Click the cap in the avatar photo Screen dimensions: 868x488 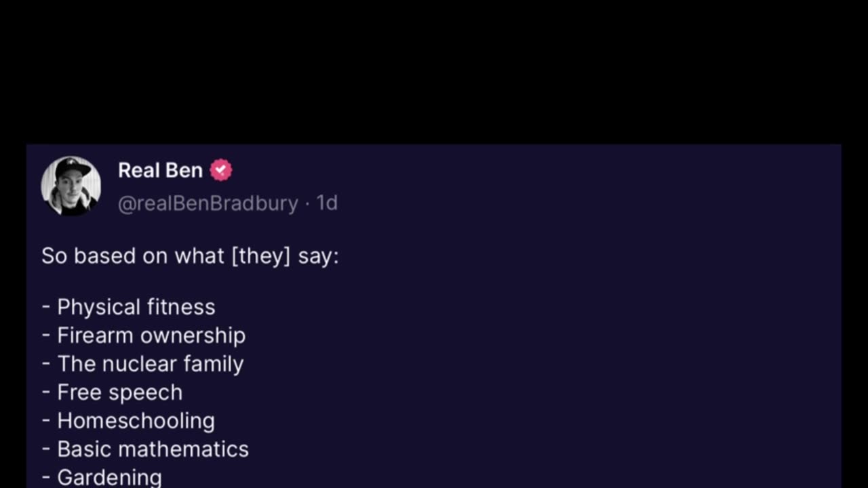74,167
